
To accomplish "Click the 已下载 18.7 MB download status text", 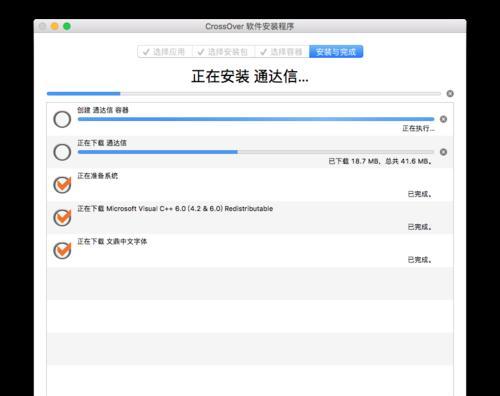I will (380, 161).
